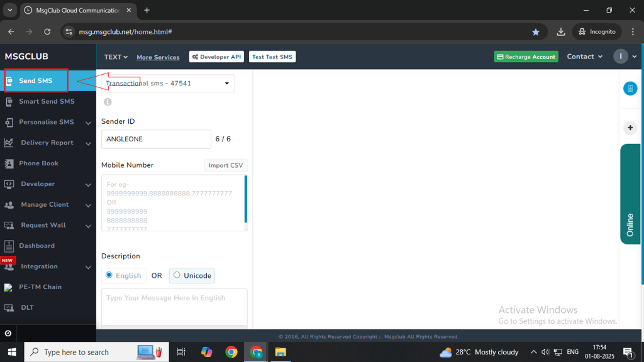Open the Copilot taskbar icon
This screenshot has height=362, width=644.
[x=206, y=352]
